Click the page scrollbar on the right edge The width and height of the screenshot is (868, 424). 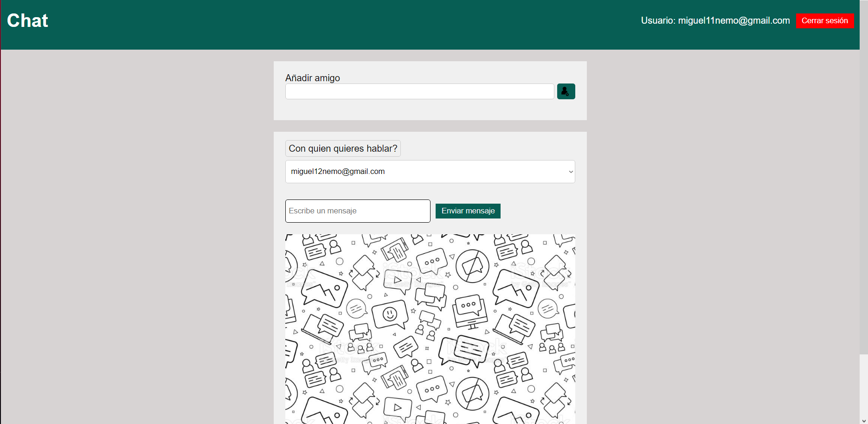(865, 232)
